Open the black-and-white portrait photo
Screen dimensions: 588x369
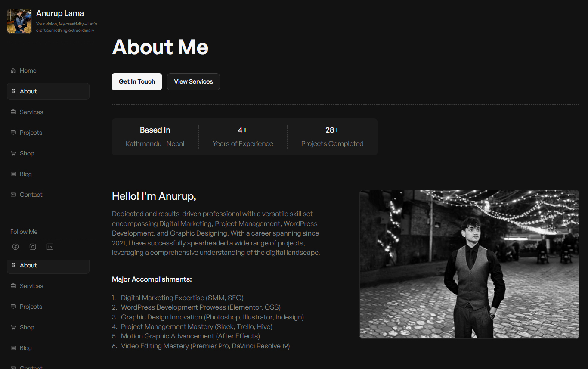click(469, 264)
